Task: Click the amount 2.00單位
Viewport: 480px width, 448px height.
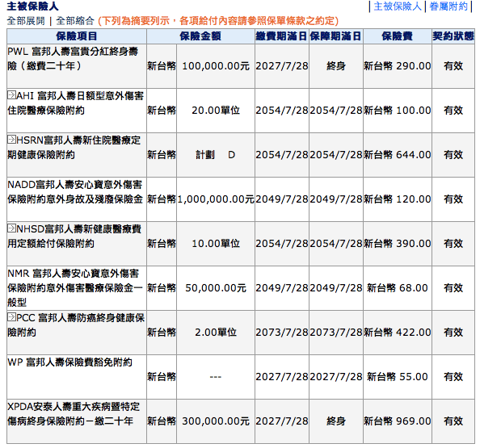Action: pyautogui.click(x=216, y=332)
